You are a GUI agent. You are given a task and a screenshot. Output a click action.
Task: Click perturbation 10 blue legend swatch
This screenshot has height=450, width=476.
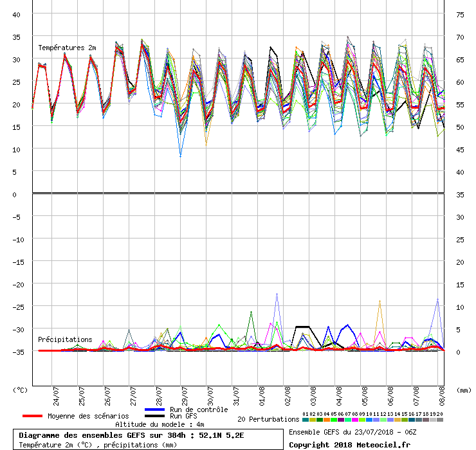[x=369, y=420]
